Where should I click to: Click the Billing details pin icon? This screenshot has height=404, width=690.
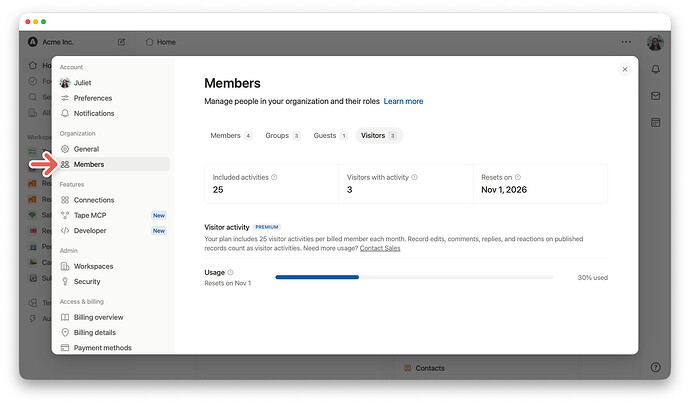pos(65,332)
